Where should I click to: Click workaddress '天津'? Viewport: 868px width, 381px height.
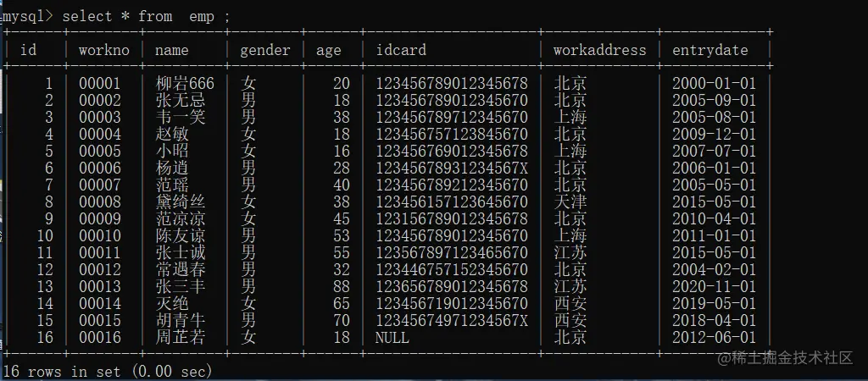(570, 202)
